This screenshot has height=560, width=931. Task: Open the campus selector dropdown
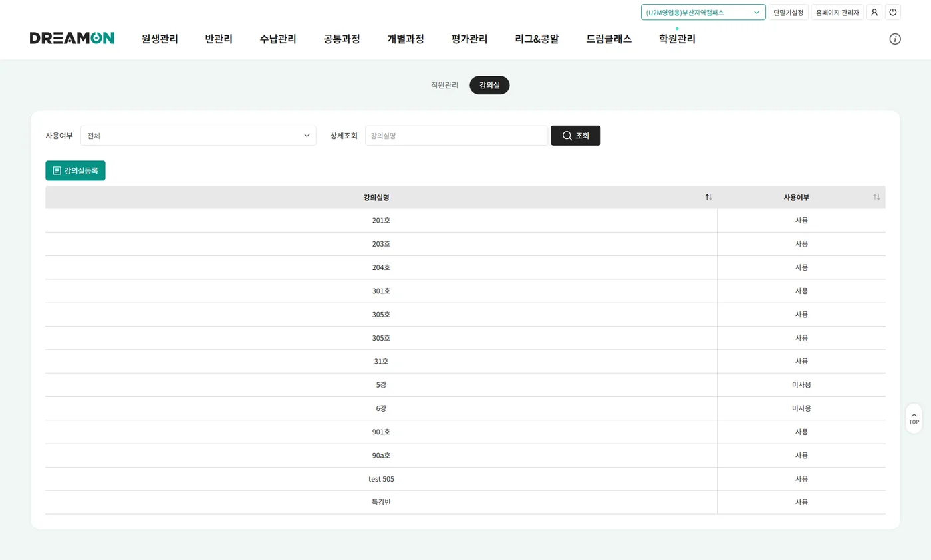click(704, 12)
